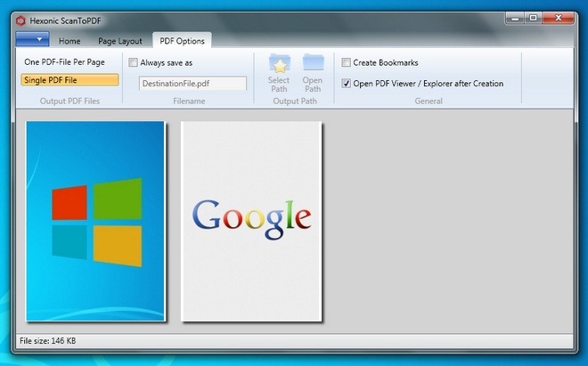The width and height of the screenshot is (588, 366).
Task: Choose Single PDF File option
Action: pyautogui.click(x=69, y=80)
